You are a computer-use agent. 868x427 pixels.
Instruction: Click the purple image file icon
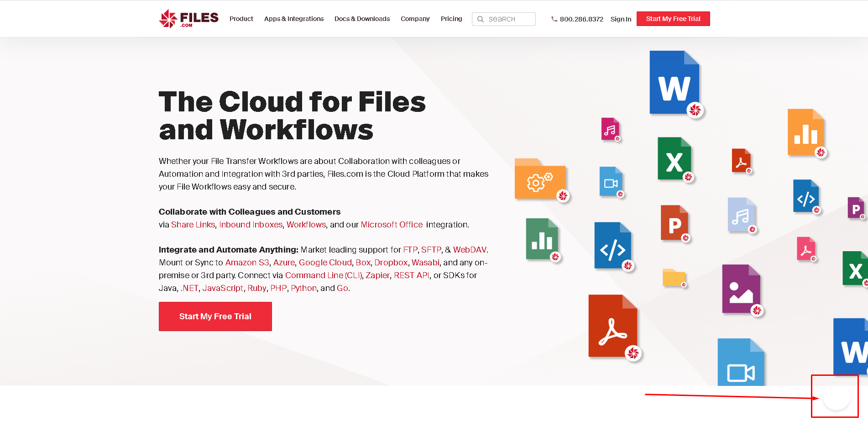pos(741,289)
